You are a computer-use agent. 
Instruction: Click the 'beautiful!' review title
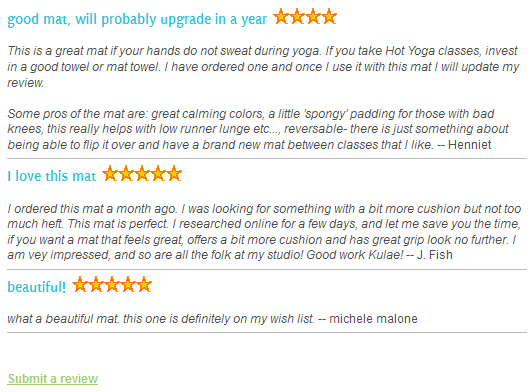pyautogui.click(x=37, y=287)
